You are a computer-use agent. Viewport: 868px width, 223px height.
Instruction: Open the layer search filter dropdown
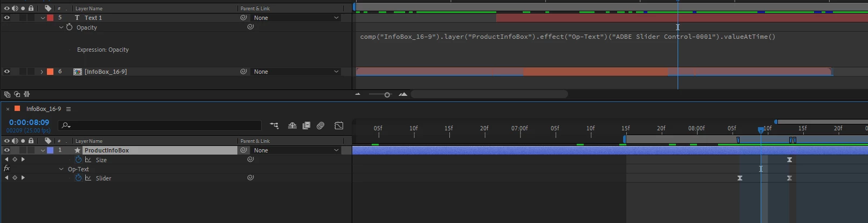click(66, 126)
